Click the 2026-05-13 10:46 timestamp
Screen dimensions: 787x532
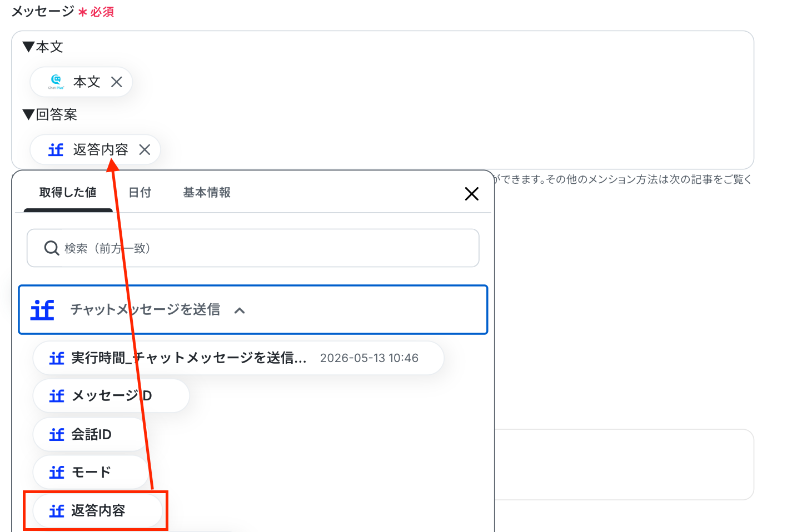point(369,358)
